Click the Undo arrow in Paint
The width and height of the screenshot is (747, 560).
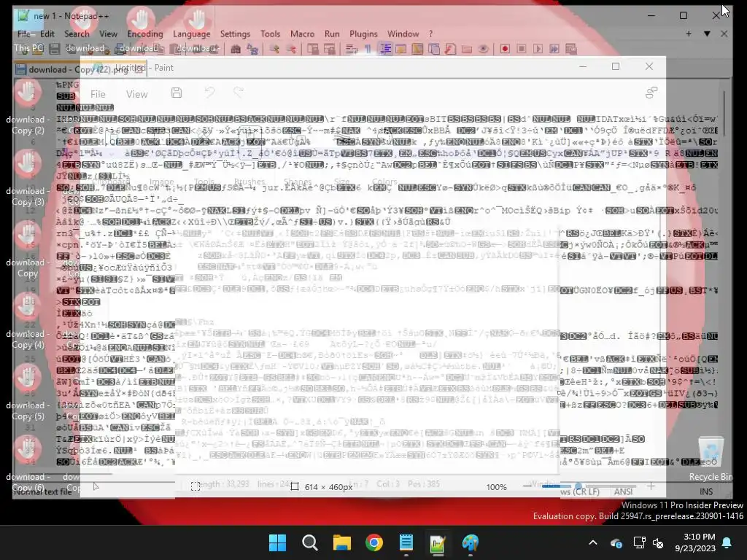209,92
